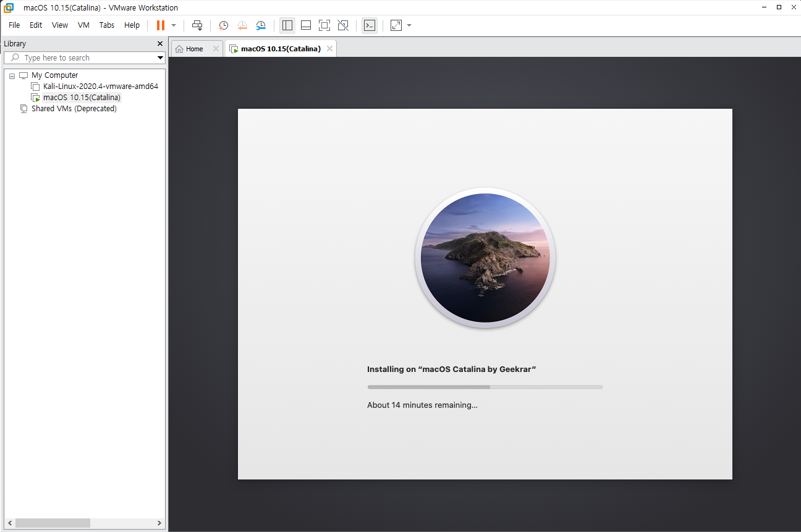The height and width of the screenshot is (532, 801).
Task: Select Kali-Linux-2020.4-vmware-amd64 in the library
Action: pyautogui.click(x=101, y=87)
